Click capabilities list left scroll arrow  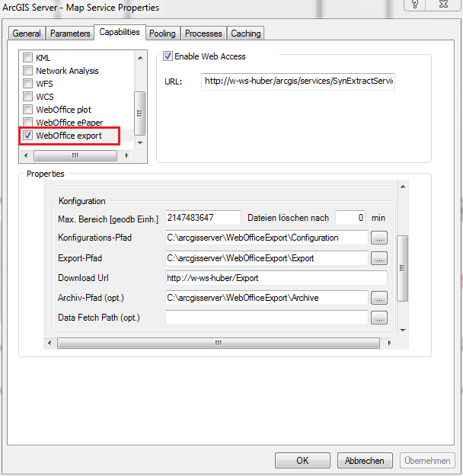coord(26,155)
